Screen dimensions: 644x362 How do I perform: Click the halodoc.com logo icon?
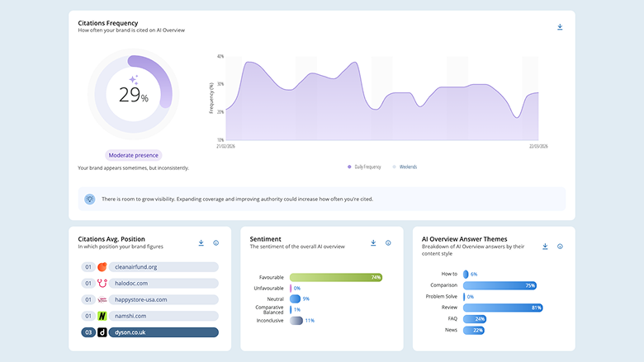(102, 284)
